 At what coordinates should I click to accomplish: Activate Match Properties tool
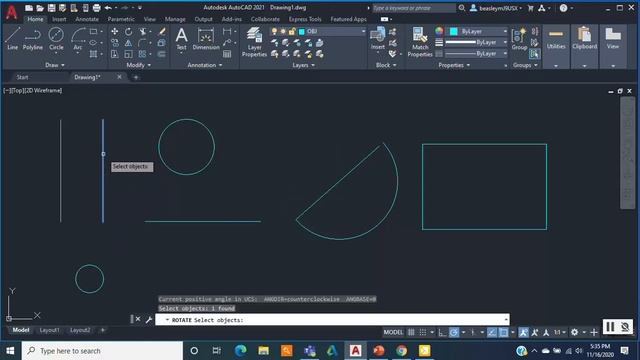click(x=420, y=42)
